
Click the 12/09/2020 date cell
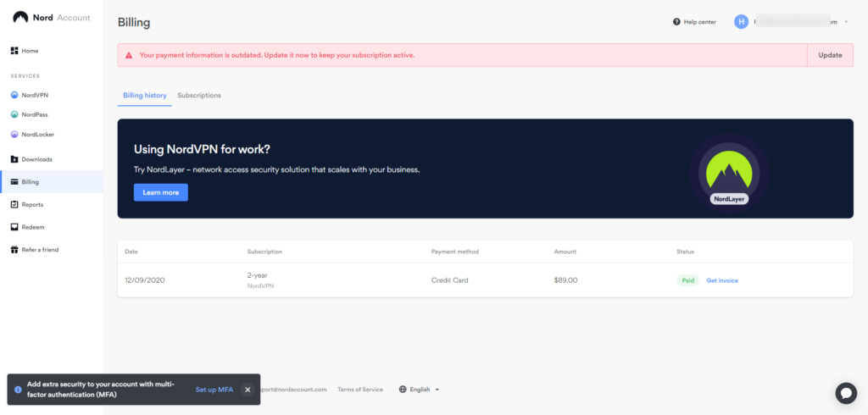145,280
